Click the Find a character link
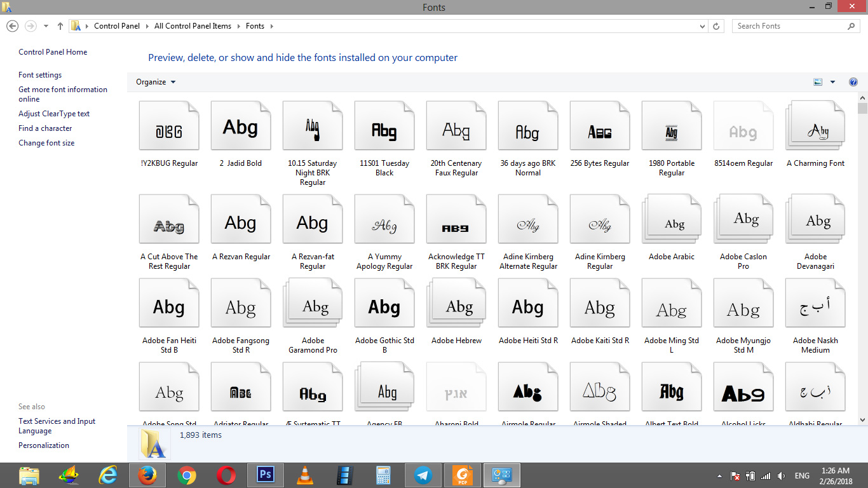Viewport: 868px width, 488px height. click(45, 128)
